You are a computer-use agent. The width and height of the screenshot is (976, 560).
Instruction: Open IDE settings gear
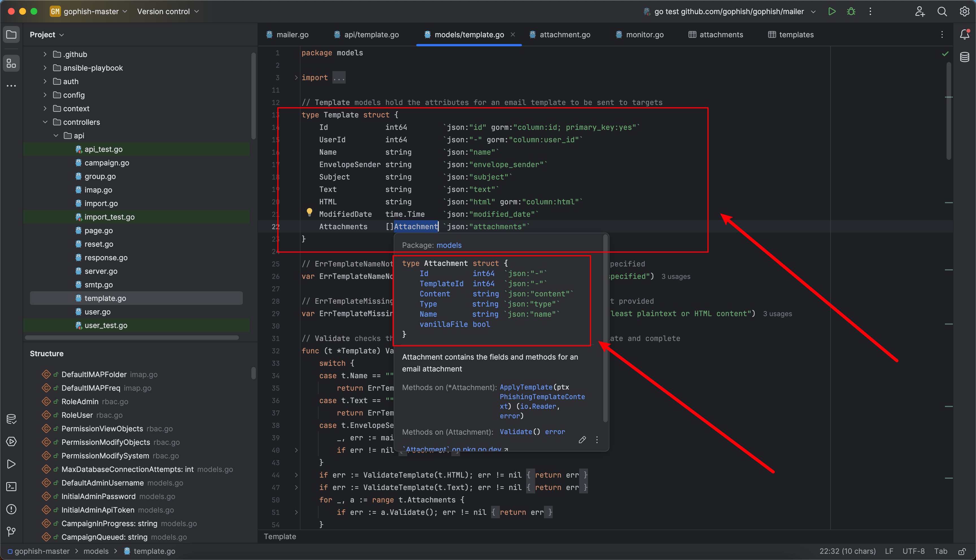click(x=964, y=12)
